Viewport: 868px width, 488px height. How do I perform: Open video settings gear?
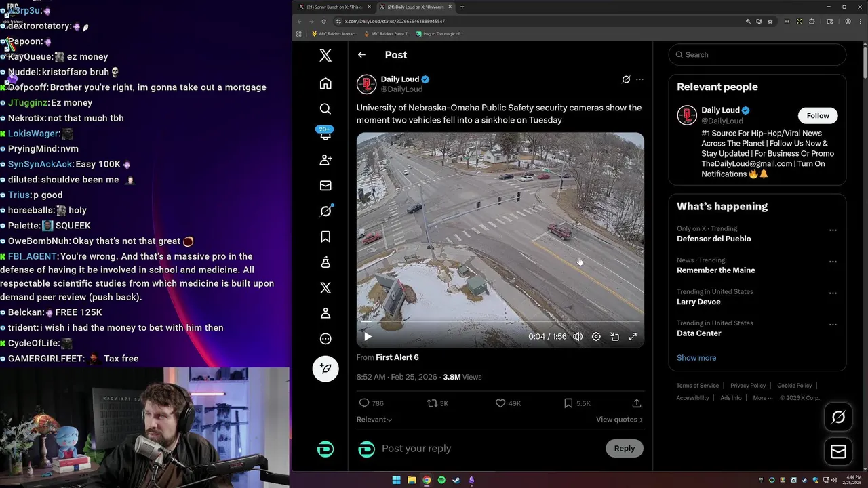596,337
